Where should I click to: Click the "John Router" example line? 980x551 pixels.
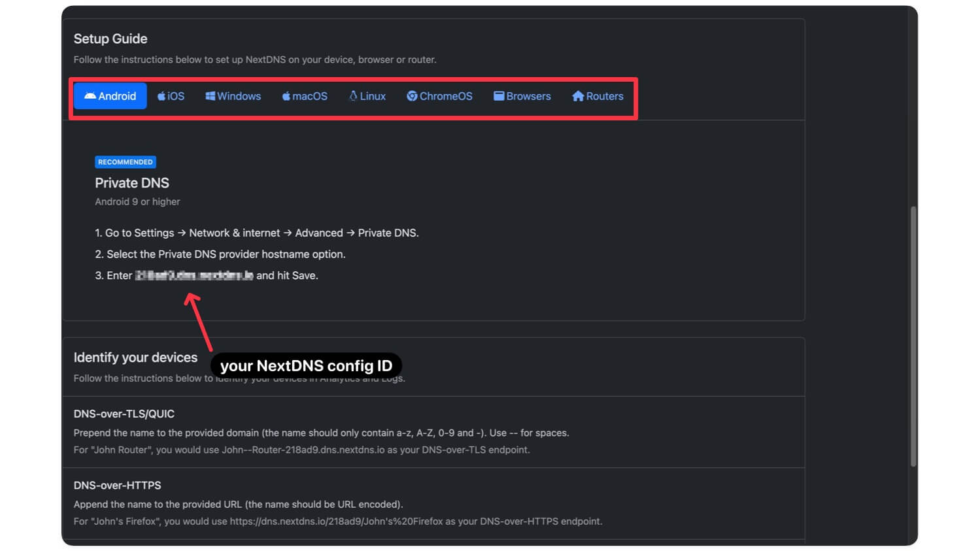[302, 450]
